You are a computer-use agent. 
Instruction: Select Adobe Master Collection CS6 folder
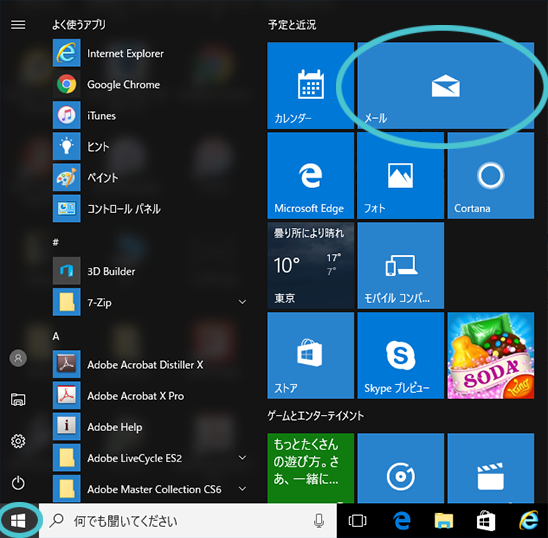coord(150,489)
